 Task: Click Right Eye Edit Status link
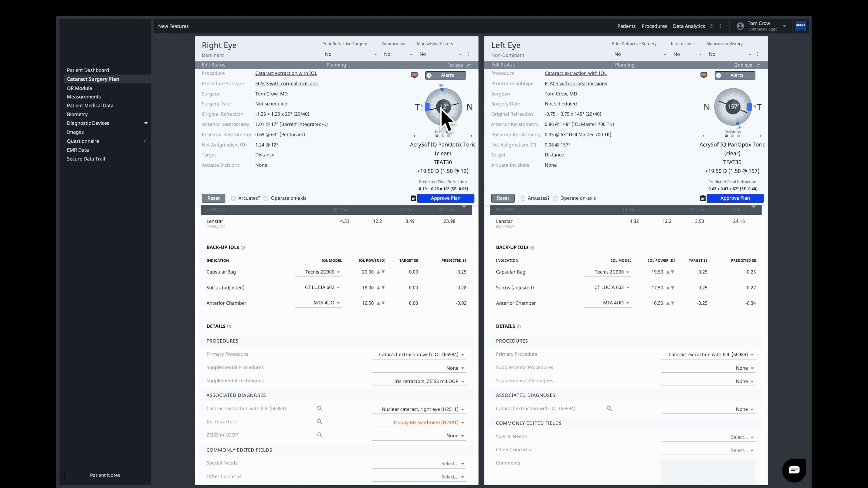tap(213, 65)
